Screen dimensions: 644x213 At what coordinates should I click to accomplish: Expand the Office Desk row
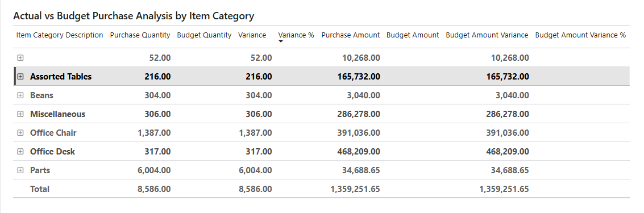click(x=20, y=152)
